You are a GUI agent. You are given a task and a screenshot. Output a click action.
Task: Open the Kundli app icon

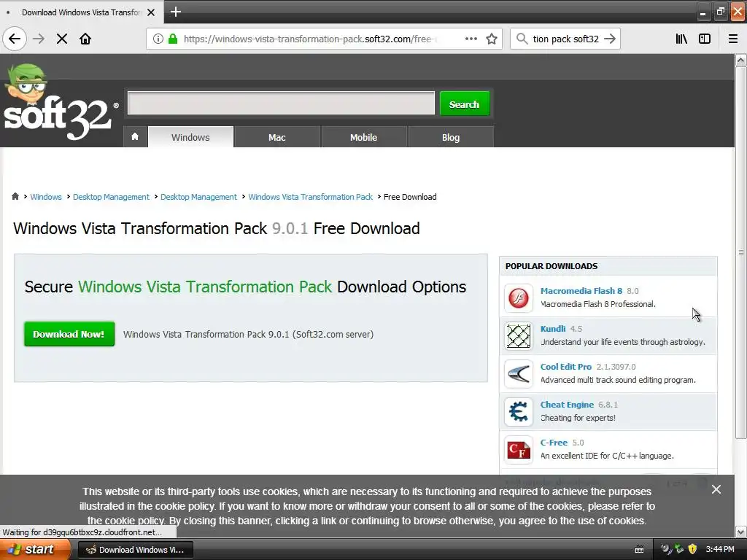(519, 335)
